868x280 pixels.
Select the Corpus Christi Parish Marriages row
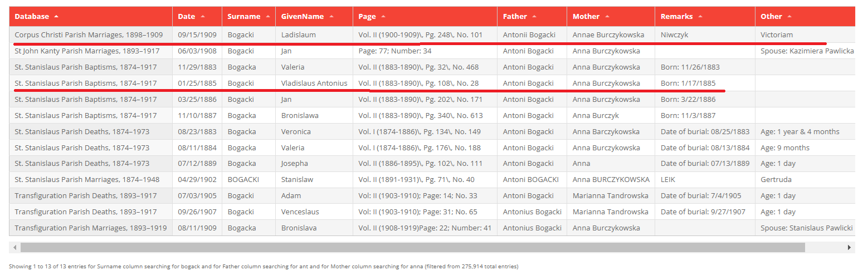[89, 35]
